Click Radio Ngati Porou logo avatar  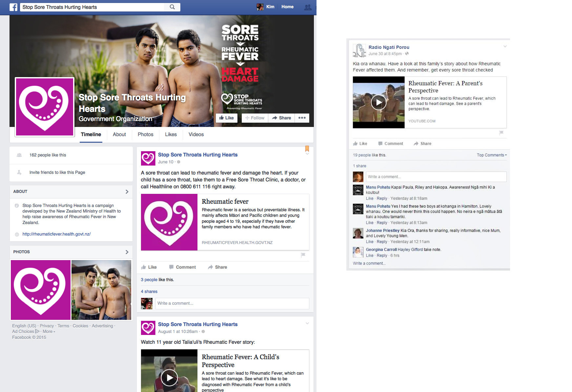click(x=359, y=50)
